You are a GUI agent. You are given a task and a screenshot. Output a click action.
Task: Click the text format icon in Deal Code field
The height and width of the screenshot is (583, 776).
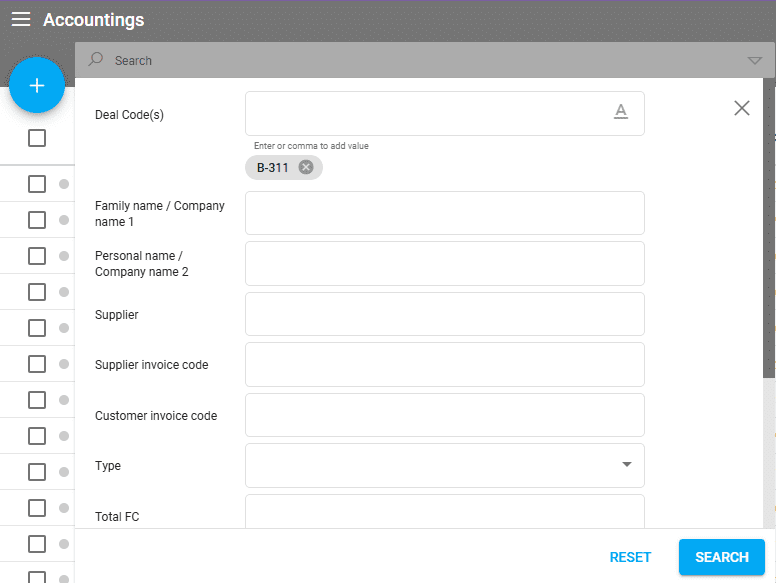[620, 112]
